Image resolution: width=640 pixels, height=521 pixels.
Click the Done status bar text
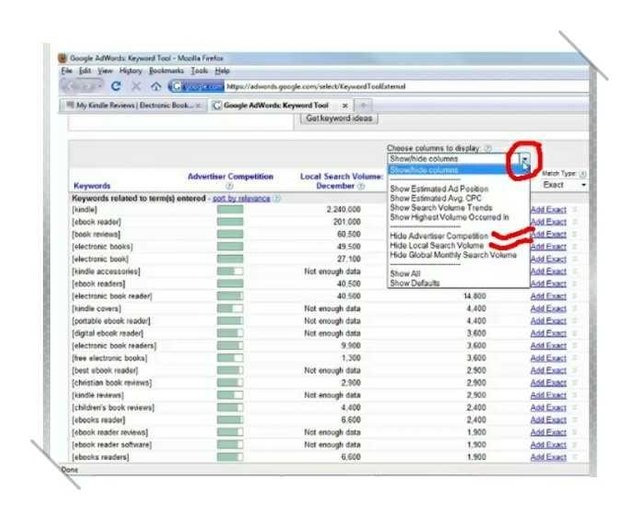coord(69,470)
